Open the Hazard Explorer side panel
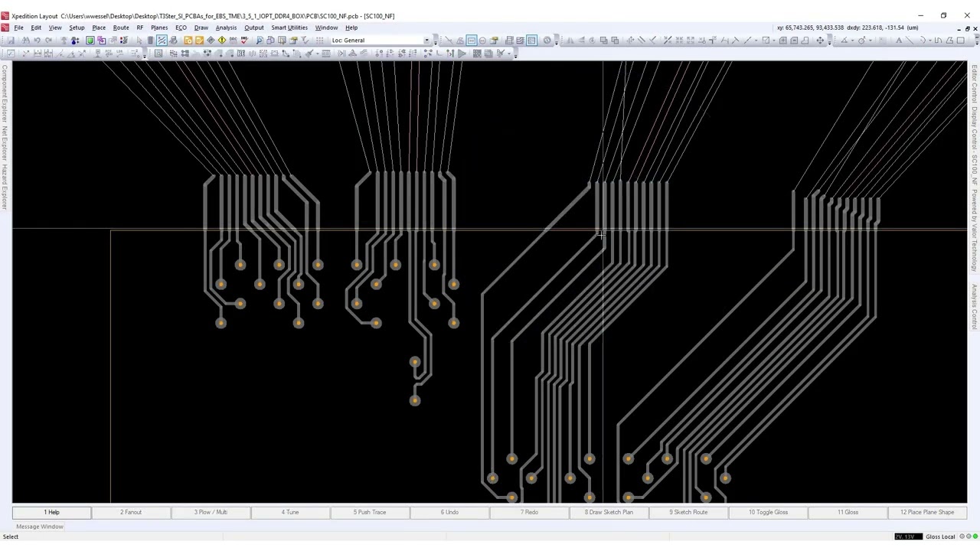The height and width of the screenshot is (551, 980). (5, 185)
